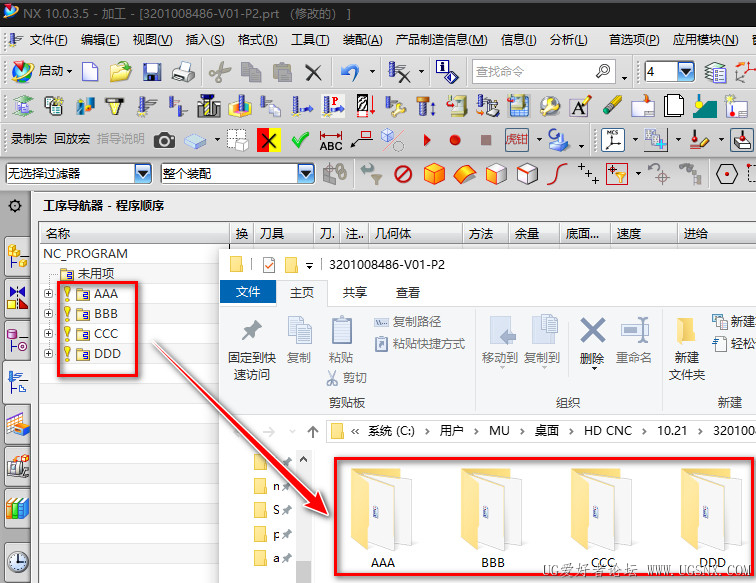Image resolution: width=756 pixels, height=583 pixels.
Task: Click Explorer up-directory arrow
Action: pyautogui.click(x=313, y=432)
